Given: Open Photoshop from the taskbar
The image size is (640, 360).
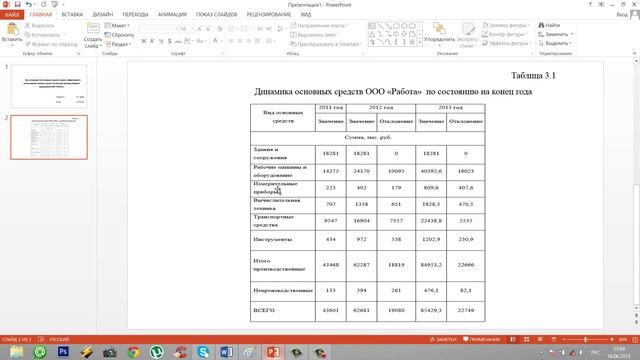Looking at the screenshot, I should coord(63,352).
